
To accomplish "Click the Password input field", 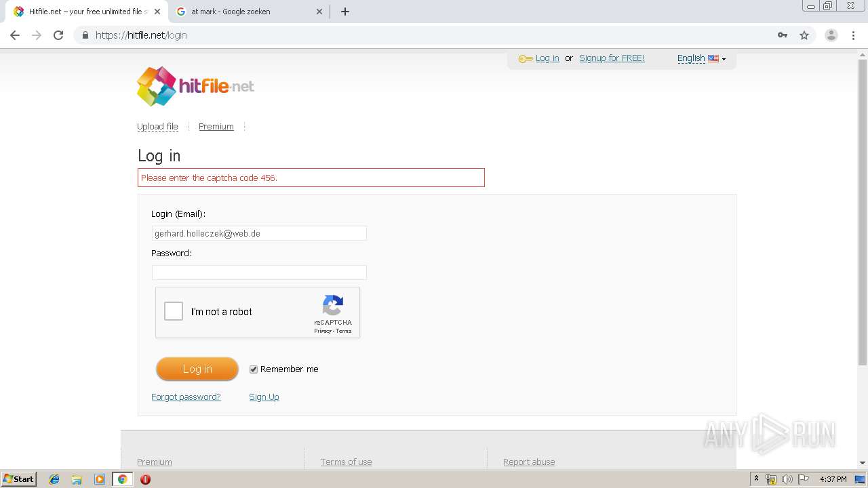I will tap(259, 272).
